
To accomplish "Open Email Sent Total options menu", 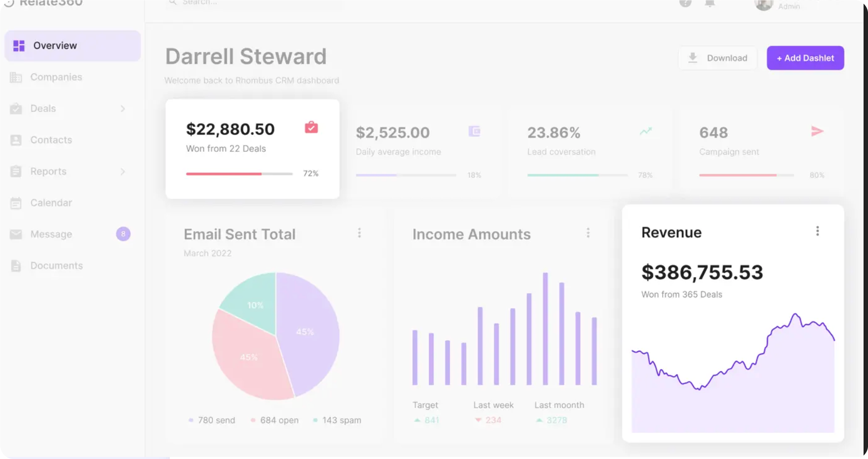I will 359,233.
